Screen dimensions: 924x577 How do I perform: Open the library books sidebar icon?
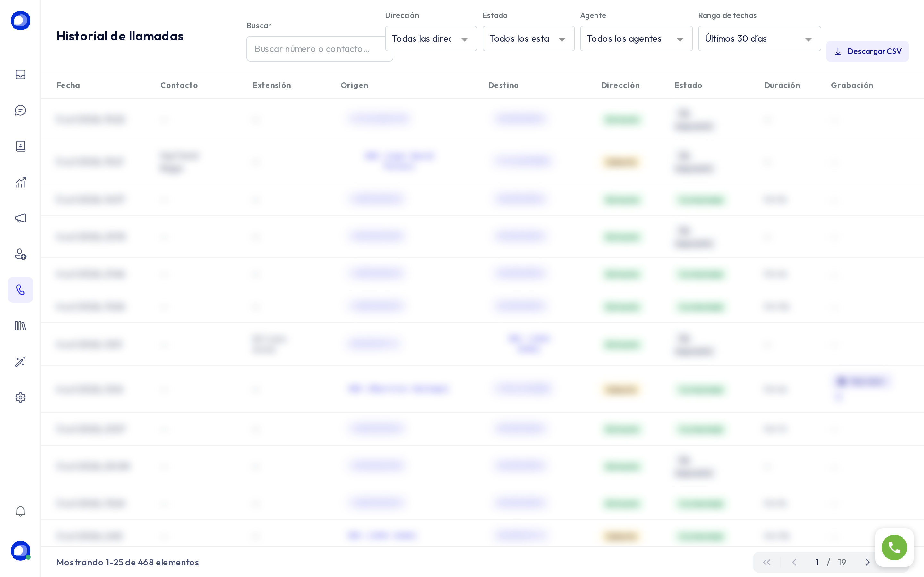coord(20,325)
